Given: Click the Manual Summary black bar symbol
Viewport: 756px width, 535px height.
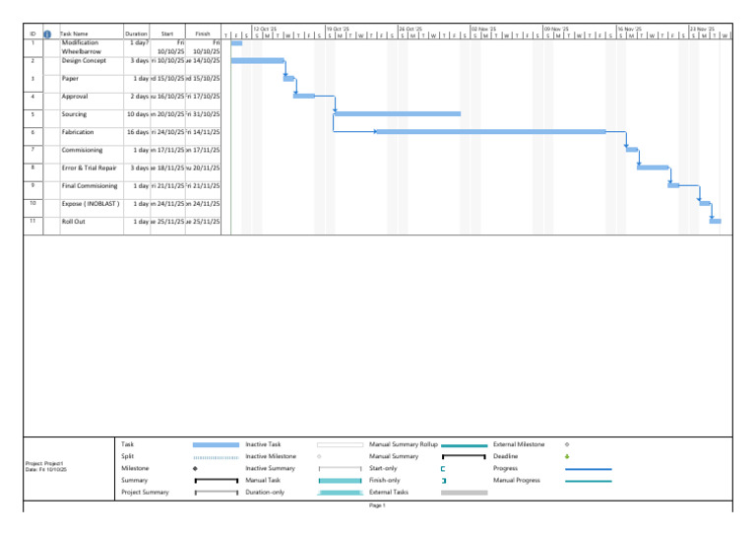Looking at the screenshot, I should (464, 456).
